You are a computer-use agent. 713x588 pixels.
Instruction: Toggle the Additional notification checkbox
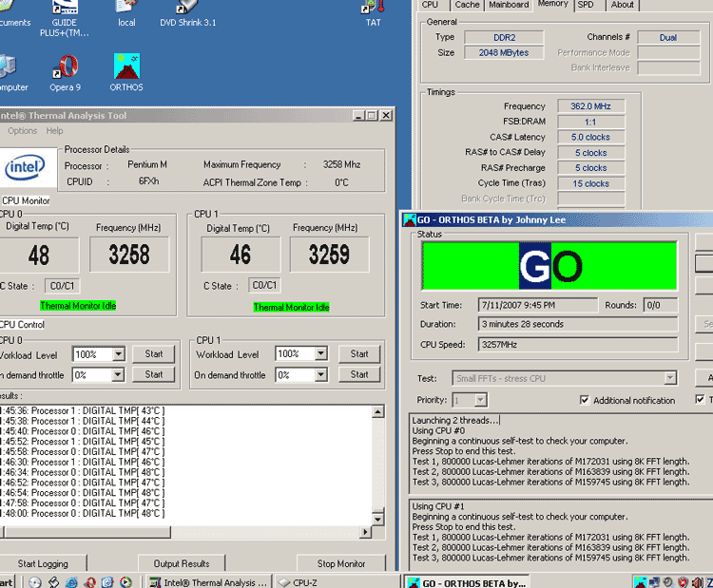[x=585, y=400]
